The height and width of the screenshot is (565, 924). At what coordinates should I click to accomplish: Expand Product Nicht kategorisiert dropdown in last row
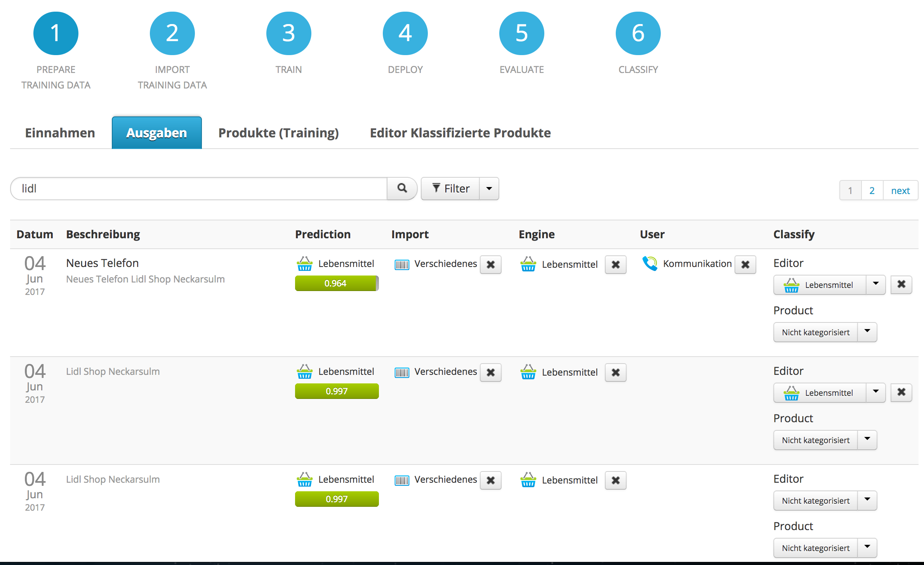click(x=867, y=548)
